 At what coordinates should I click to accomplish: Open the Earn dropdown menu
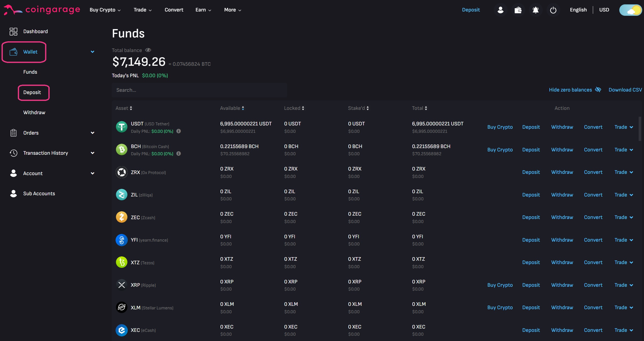tap(203, 10)
